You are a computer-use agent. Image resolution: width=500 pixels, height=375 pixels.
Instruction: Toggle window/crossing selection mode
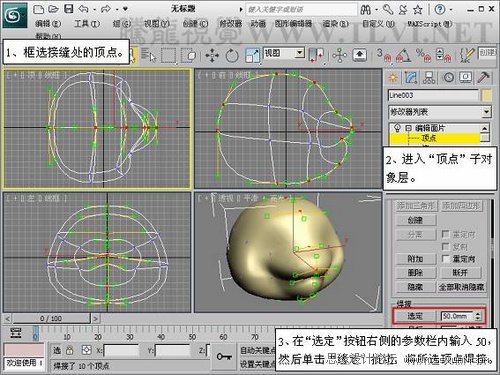(x=189, y=55)
